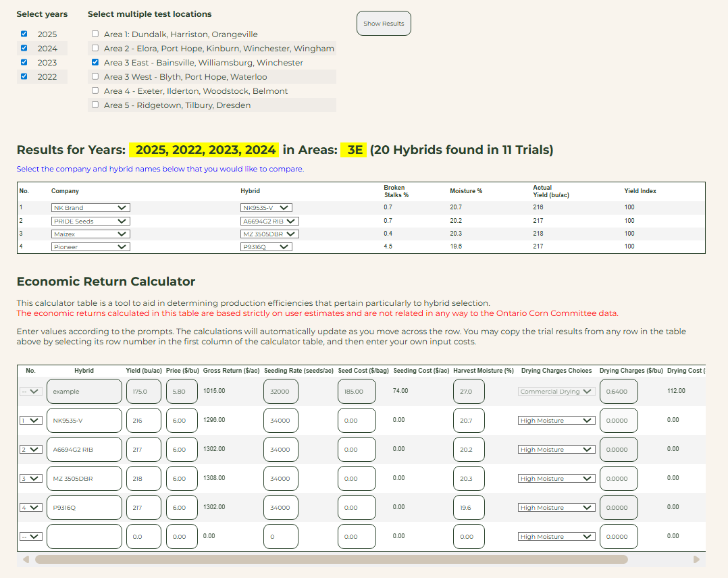This screenshot has height=578, width=728.
Task: Click the Show Results button
Action: click(x=383, y=24)
